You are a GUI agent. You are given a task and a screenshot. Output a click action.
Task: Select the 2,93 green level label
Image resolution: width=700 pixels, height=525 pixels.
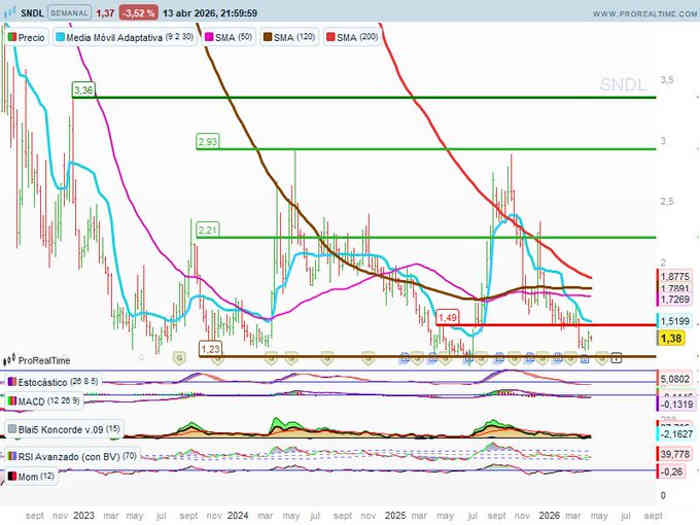[207, 142]
